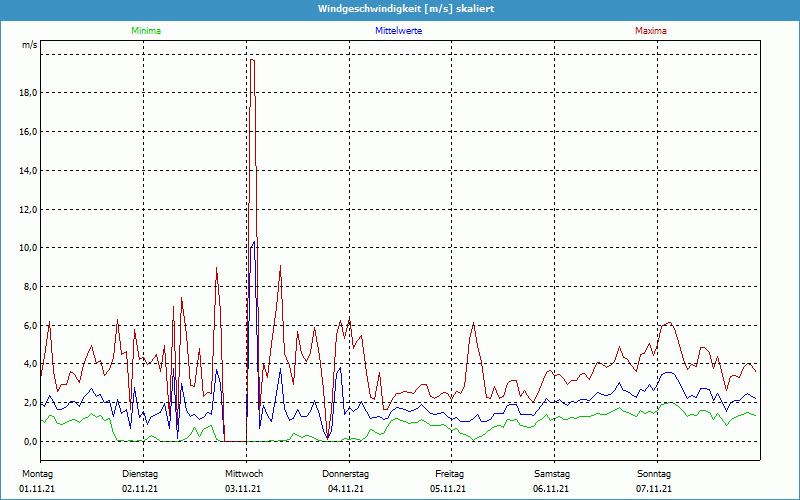The height and width of the screenshot is (500, 800).
Task: Click the date 03.11.21
Action: [x=243, y=489]
